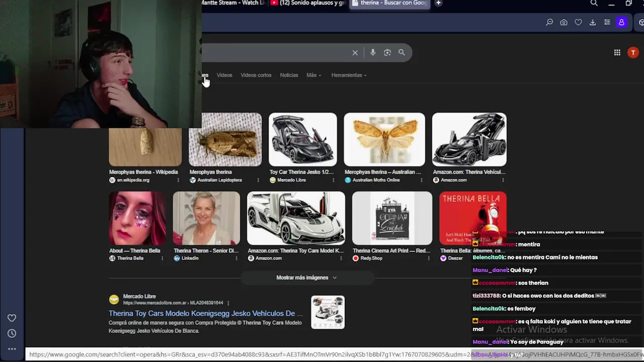Open Mercado Libre result small car thumbnail
The image size is (644, 362).
[328, 312]
